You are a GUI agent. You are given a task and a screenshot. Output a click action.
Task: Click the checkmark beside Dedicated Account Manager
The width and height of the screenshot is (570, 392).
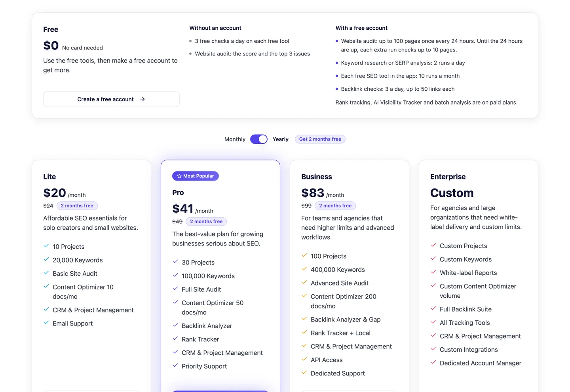[433, 363]
